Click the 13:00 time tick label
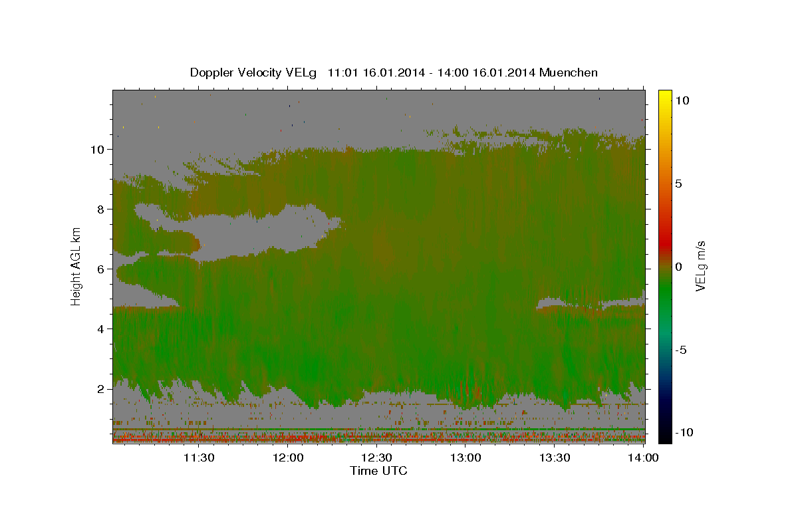The image size is (798, 532). pyautogui.click(x=466, y=458)
